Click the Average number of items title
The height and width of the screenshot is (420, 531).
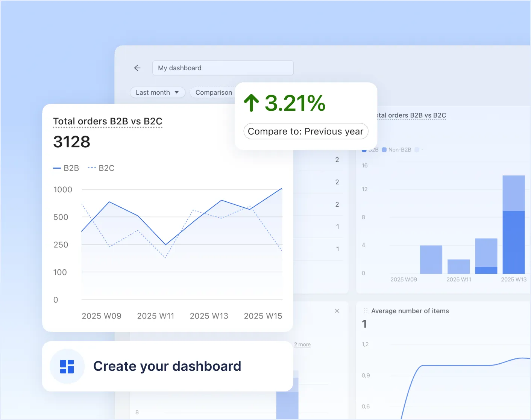tap(410, 311)
